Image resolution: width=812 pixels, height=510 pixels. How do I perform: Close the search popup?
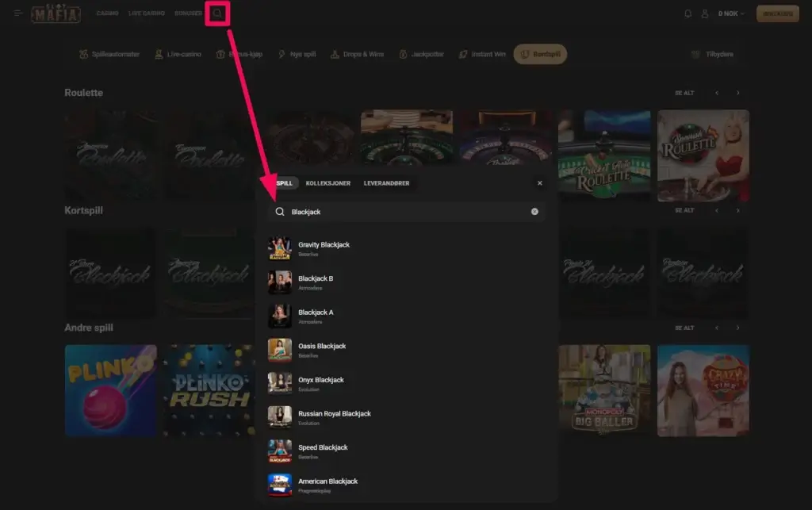click(539, 182)
